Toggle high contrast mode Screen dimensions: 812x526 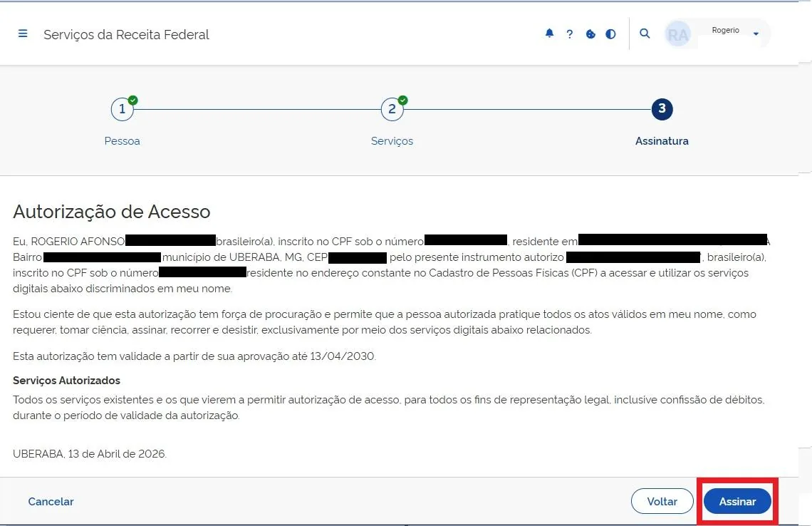coord(610,34)
